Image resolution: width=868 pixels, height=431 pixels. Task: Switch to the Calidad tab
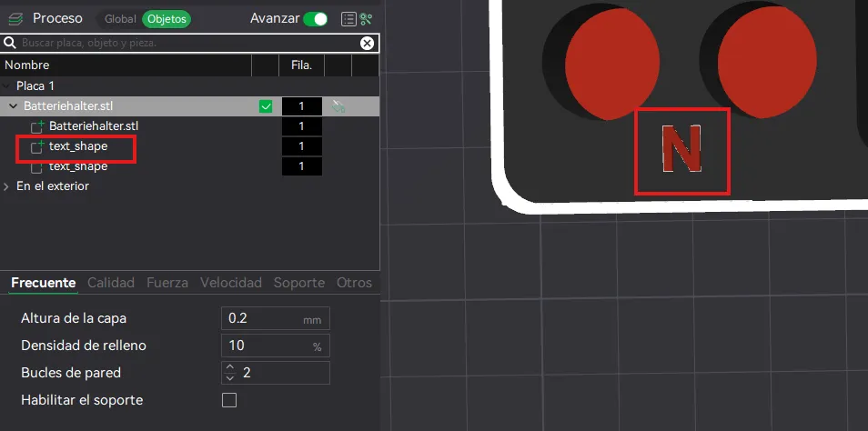[x=111, y=283]
